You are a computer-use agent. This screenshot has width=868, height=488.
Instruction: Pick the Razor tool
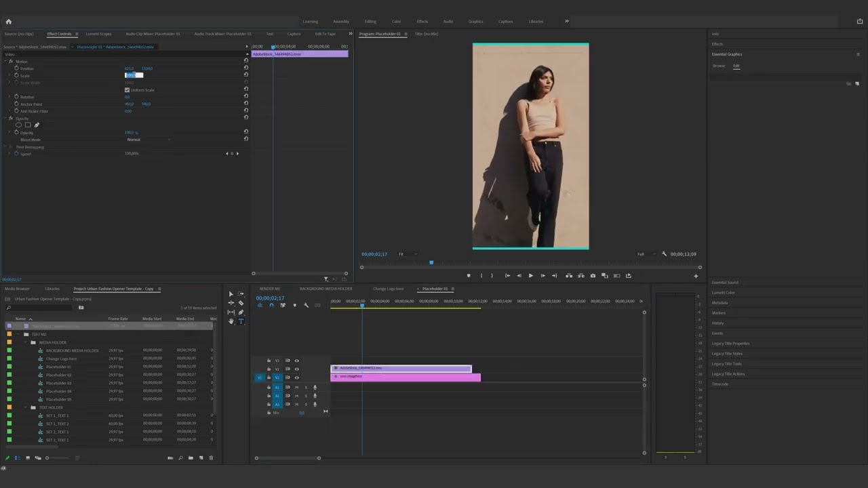click(241, 303)
